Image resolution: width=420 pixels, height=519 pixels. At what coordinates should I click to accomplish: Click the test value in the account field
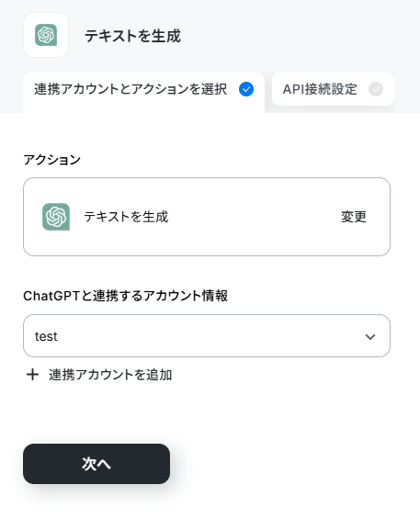pos(46,336)
